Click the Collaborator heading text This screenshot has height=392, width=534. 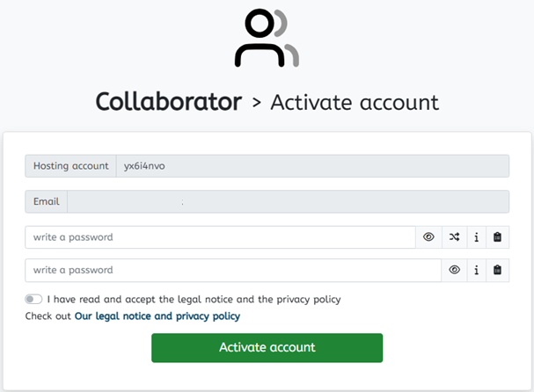coord(169,102)
